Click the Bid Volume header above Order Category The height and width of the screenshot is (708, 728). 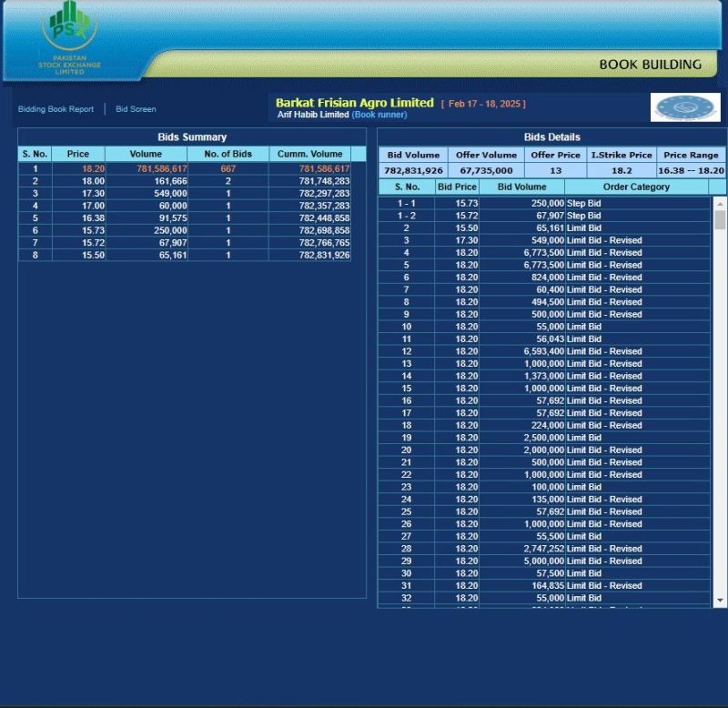coord(521,187)
